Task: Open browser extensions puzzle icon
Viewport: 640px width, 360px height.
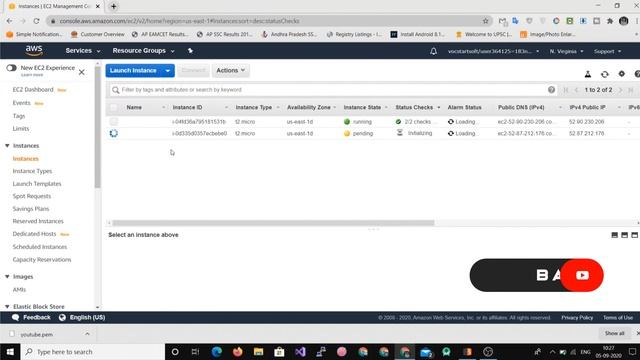Action: click(610, 21)
